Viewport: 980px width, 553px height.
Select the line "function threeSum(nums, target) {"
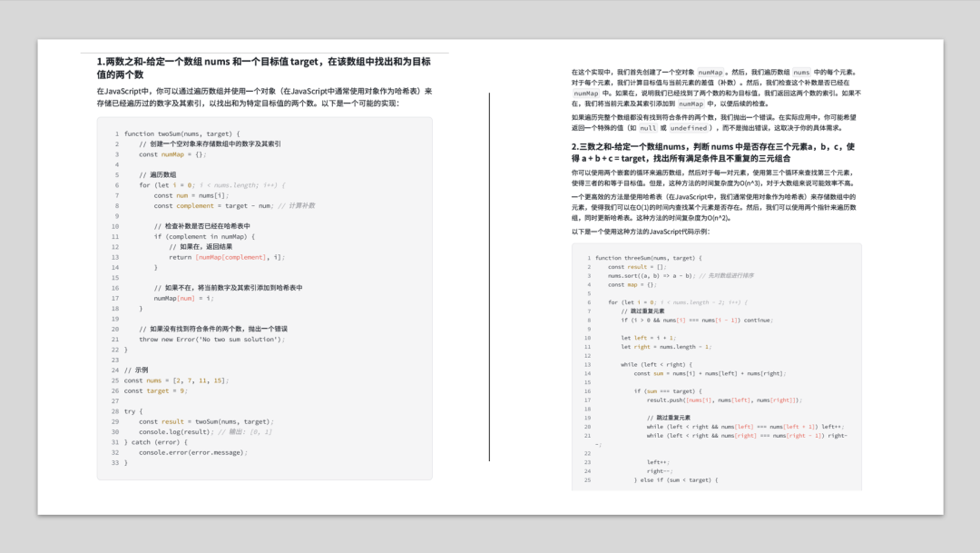(649, 258)
